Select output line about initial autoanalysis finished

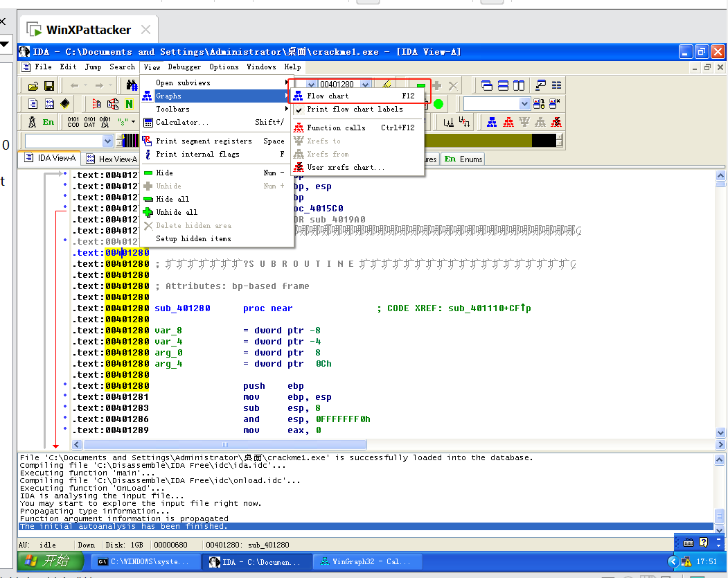pyautogui.click(x=366, y=527)
